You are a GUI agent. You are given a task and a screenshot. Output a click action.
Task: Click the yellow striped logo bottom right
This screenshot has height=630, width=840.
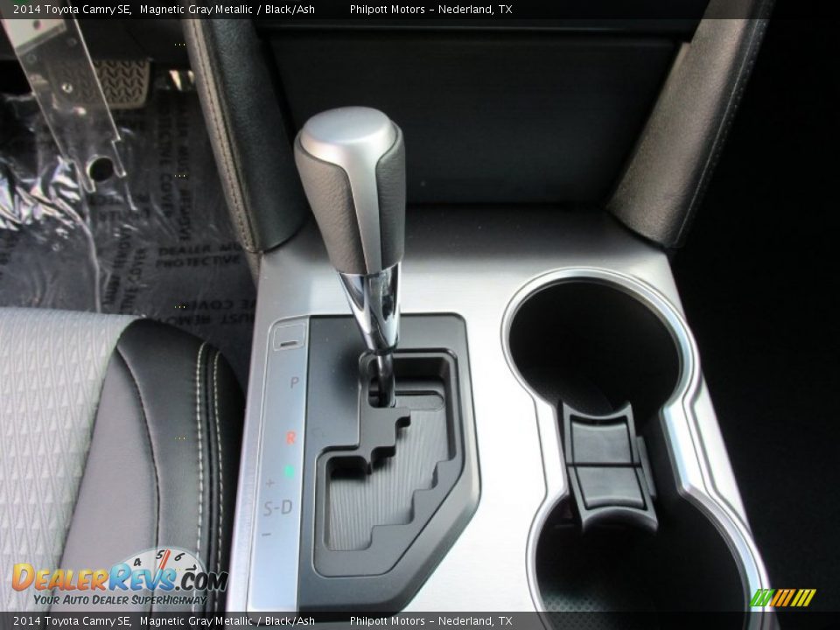783,597
